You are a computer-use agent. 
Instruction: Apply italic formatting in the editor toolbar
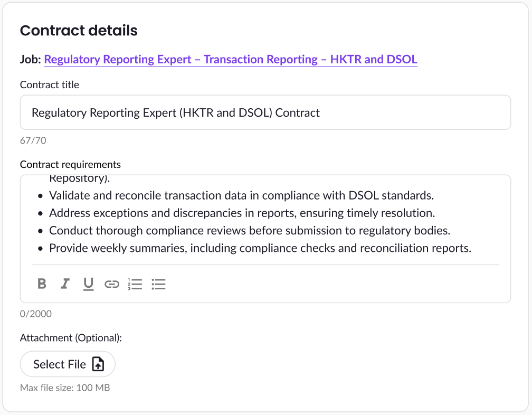point(65,284)
